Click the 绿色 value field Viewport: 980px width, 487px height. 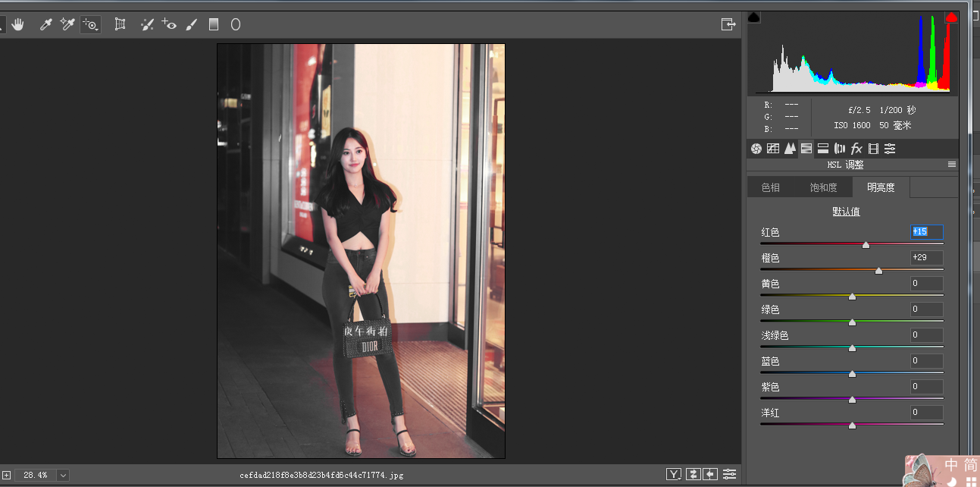tap(927, 309)
